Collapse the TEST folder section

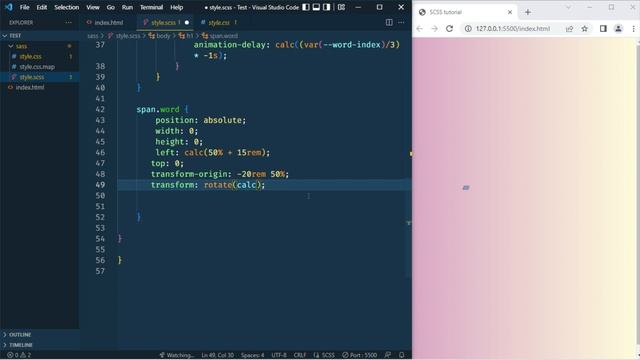[40, 36]
